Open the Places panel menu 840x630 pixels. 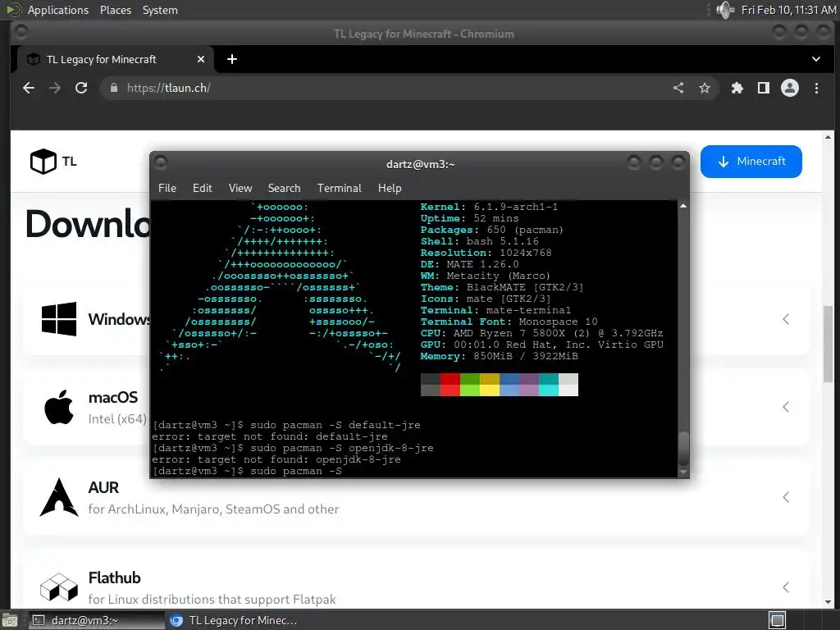(116, 10)
